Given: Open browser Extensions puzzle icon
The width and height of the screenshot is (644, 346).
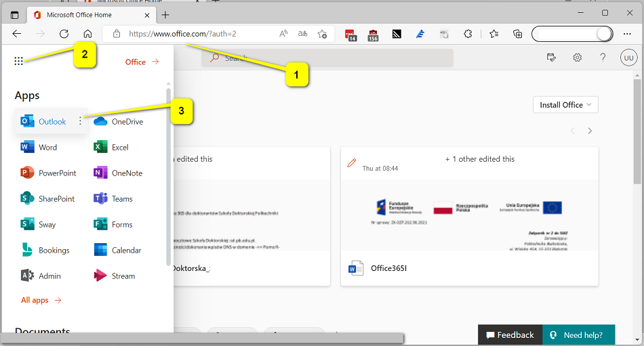Looking at the screenshot, I should click(468, 34).
